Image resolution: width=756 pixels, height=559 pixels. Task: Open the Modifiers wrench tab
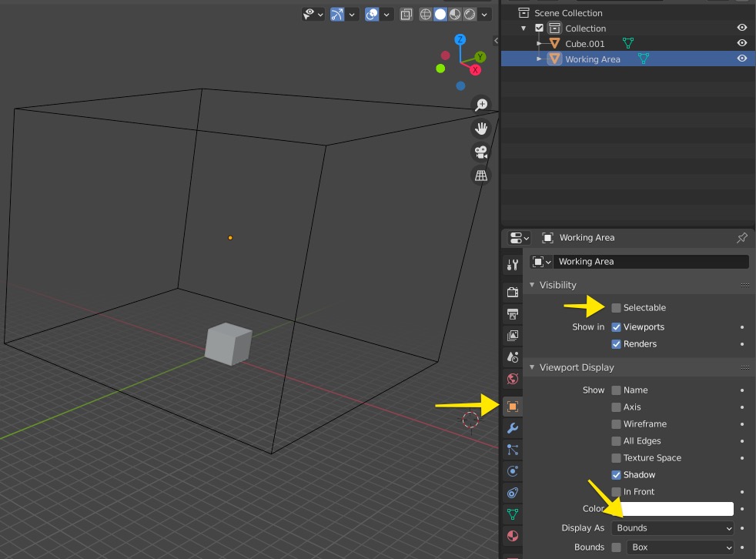(x=513, y=428)
